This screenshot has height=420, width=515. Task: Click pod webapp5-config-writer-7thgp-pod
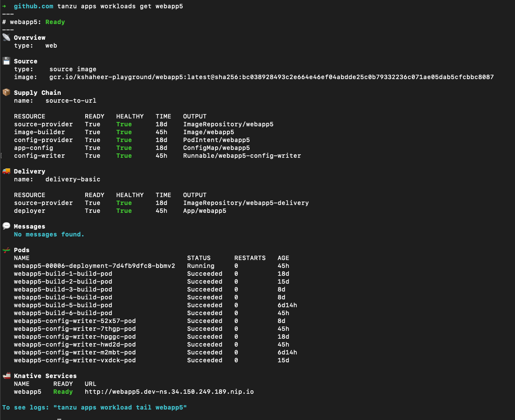(75, 329)
